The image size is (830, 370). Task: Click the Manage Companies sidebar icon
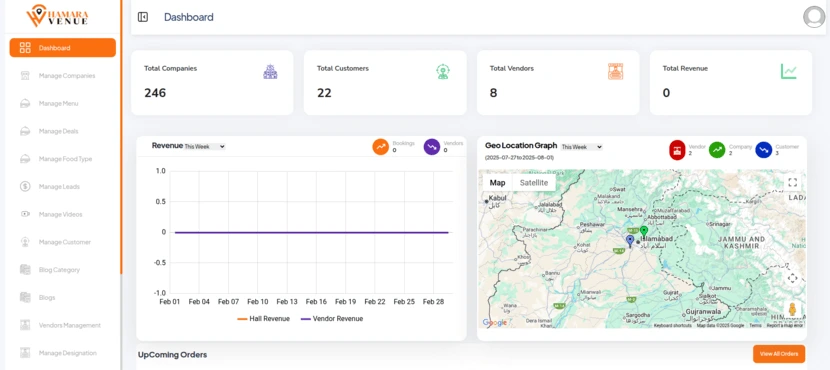[x=25, y=76]
